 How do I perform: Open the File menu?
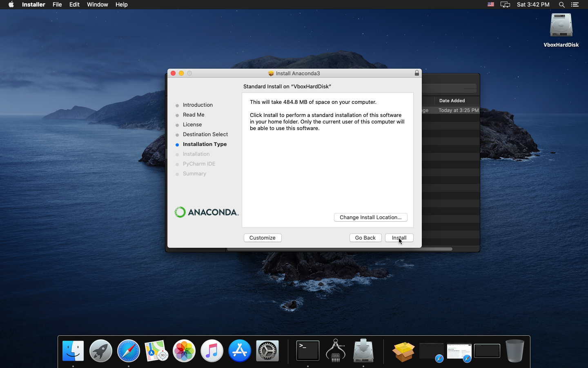(57, 4)
